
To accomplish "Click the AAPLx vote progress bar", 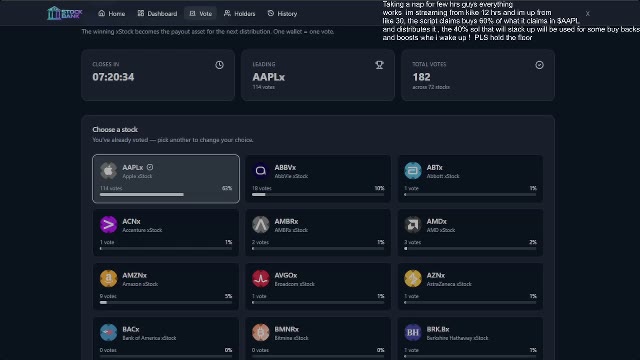I will pos(166,195).
